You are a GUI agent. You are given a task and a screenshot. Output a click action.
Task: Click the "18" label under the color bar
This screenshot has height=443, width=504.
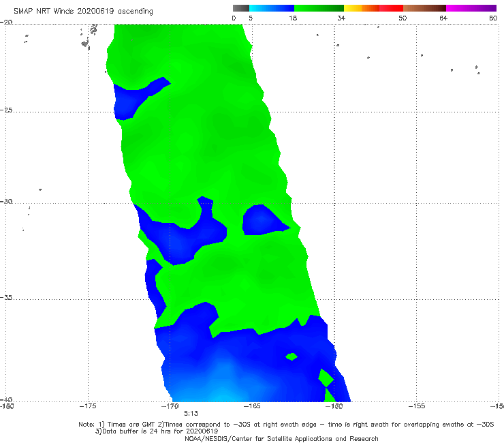pyautogui.click(x=293, y=18)
